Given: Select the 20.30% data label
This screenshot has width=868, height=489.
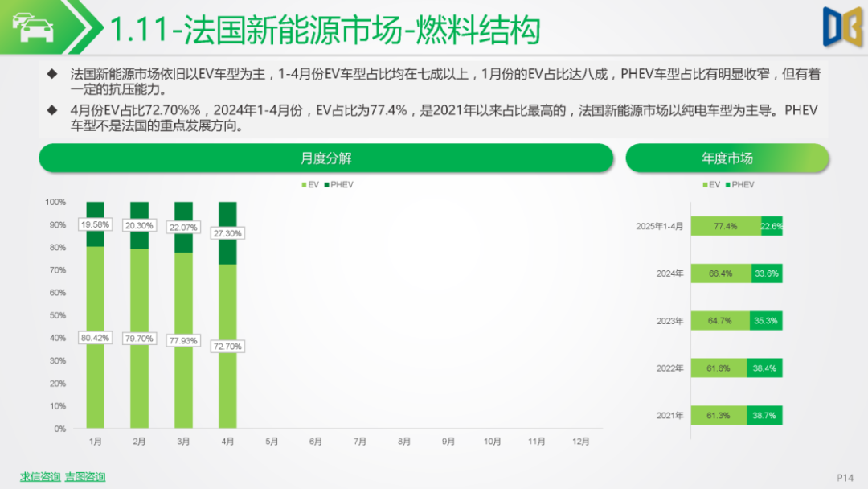Looking at the screenshot, I should pyautogui.click(x=139, y=225).
